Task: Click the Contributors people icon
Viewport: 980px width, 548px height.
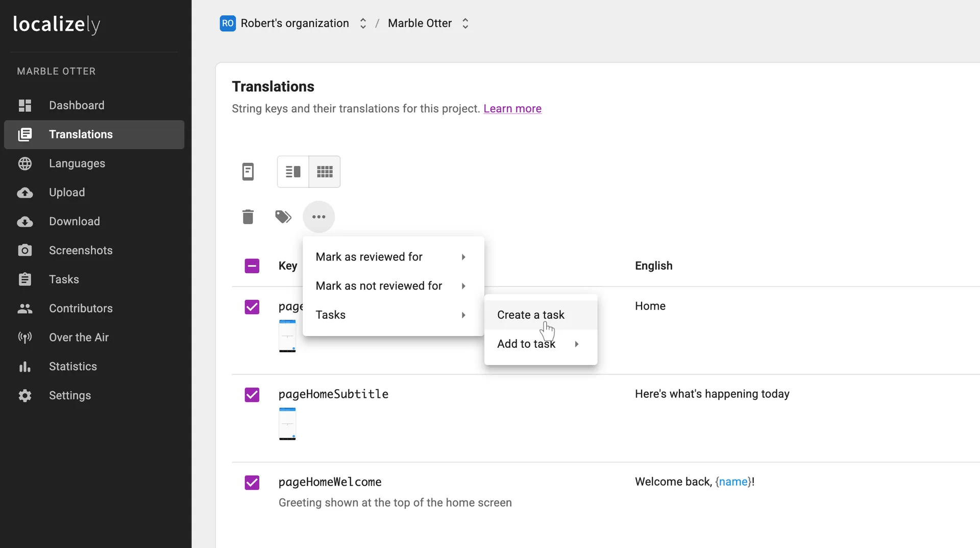Action: (x=25, y=308)
